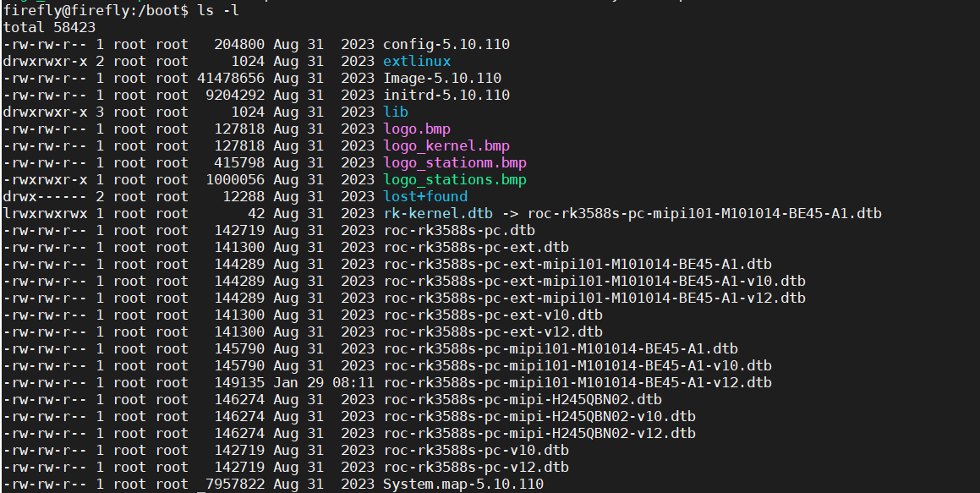Click the lost+found directory entry

click(x=424, y=197)
